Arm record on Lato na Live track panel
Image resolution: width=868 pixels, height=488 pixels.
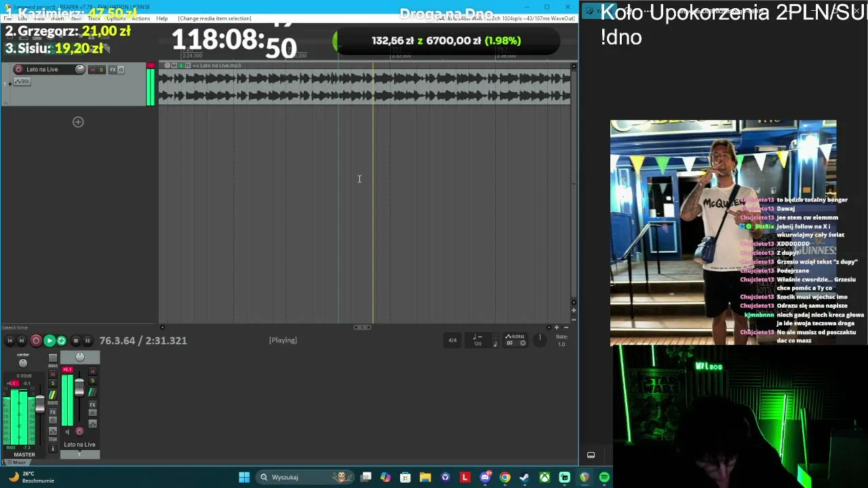[18, 69]
